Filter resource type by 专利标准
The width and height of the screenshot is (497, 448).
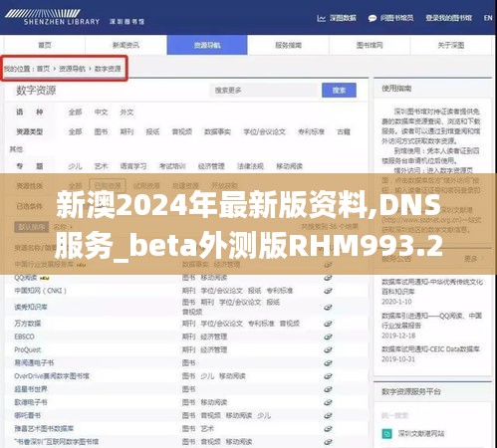click(311, 131)
